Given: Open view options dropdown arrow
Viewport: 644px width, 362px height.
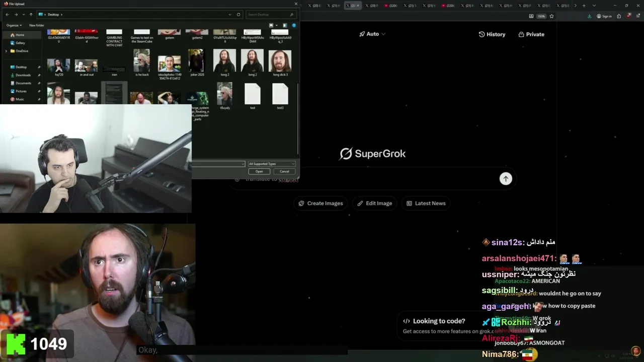Looking at the screenshot, I should 276,25.
